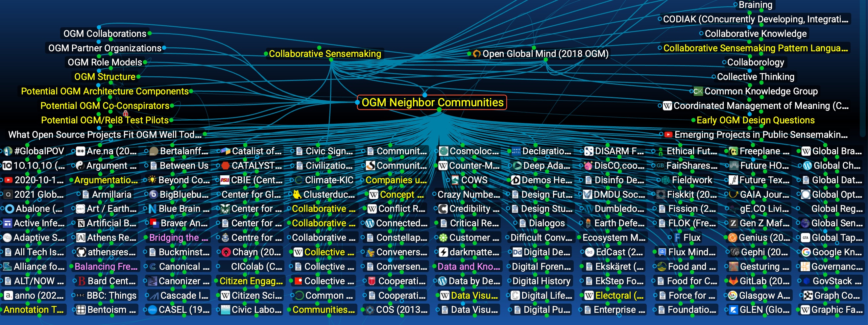Click the ASU icon beside CBIE
Viewport: 868px width, 325px height.
tap(225, 180)
